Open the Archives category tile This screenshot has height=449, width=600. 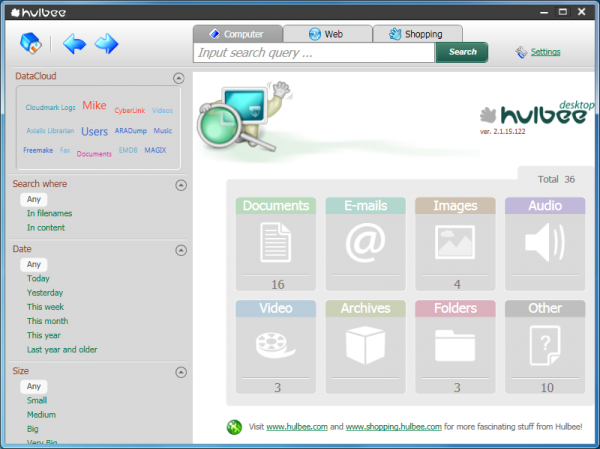(x=365, y=347)
